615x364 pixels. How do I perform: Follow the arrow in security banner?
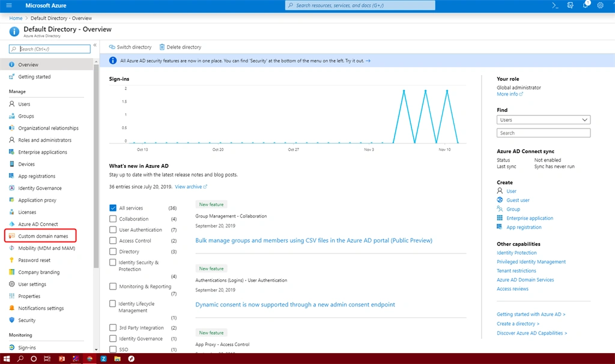[368, 61]
